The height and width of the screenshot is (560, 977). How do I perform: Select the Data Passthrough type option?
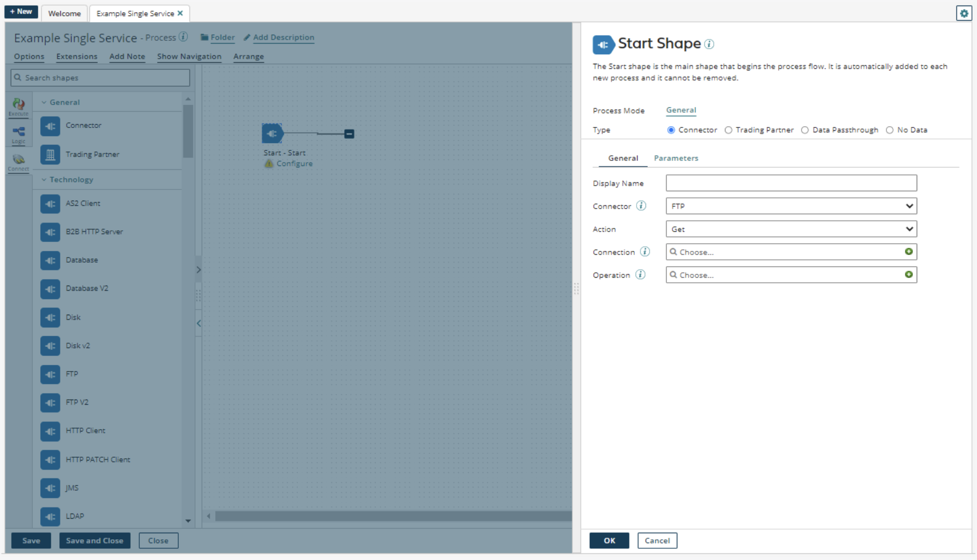[805, 130]
